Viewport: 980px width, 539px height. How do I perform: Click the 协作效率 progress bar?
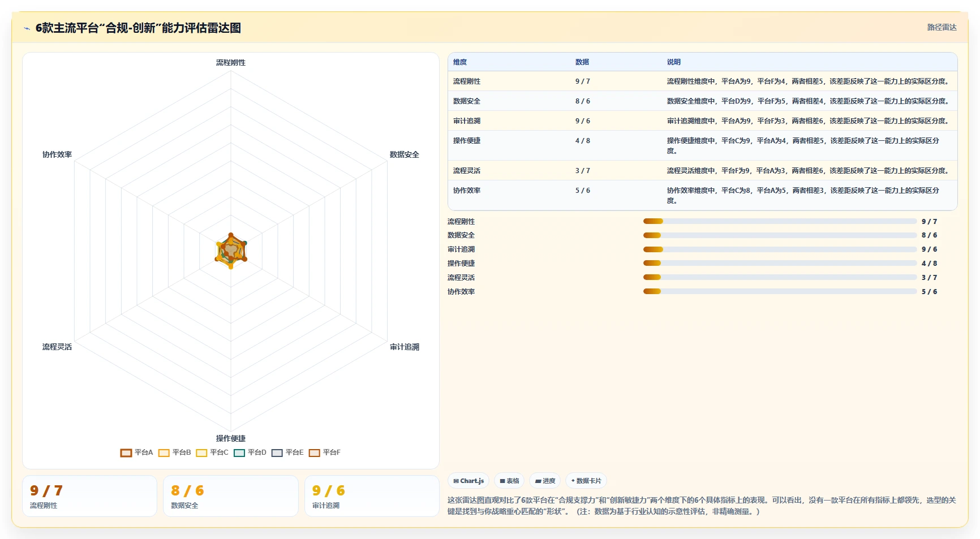pos(780,291)
